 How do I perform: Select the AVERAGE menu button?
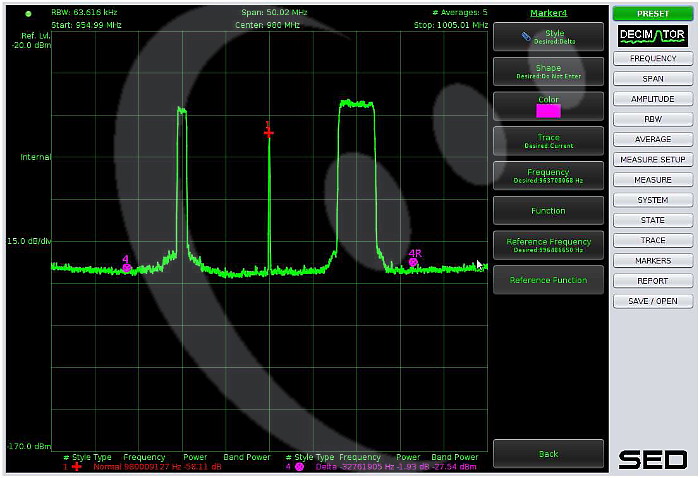tap(652, 139)
